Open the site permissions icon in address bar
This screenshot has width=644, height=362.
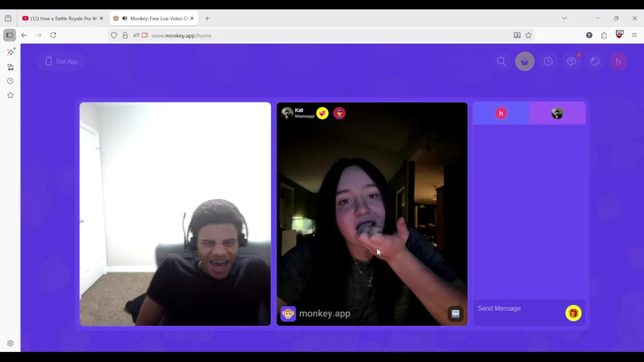(x=136, y=35)
